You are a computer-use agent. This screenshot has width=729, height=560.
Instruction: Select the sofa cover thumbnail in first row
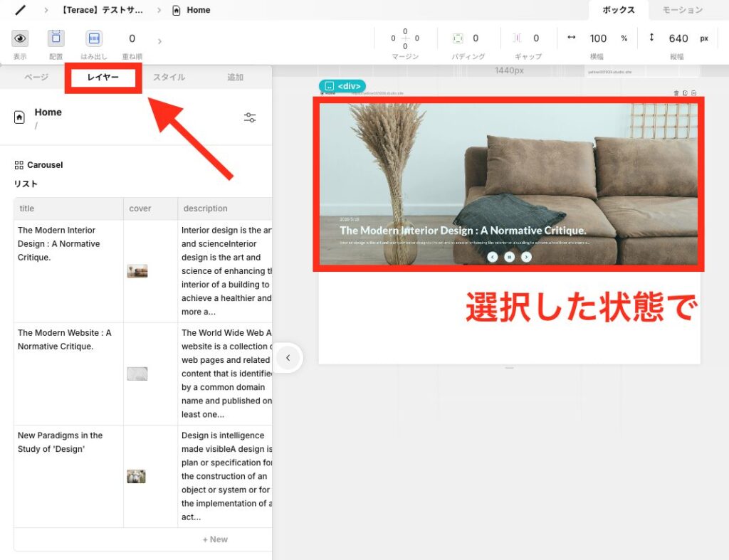click(137, 271)
